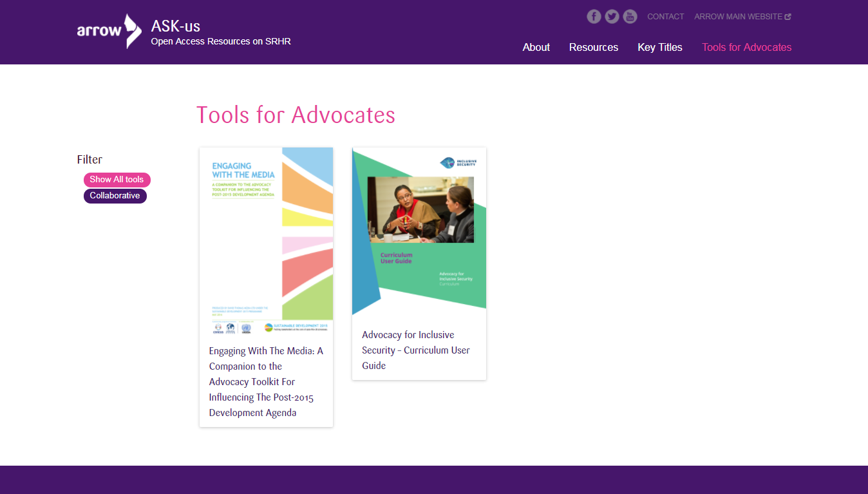Select Tools for Advocates nav item
868x494 pixels.
(x=746, y=47)
